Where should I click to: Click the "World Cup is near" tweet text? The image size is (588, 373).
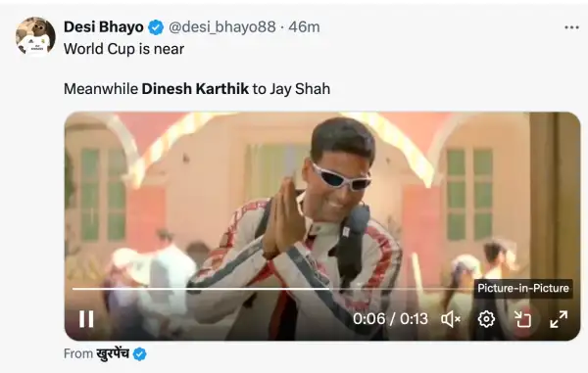click(124, 49)
